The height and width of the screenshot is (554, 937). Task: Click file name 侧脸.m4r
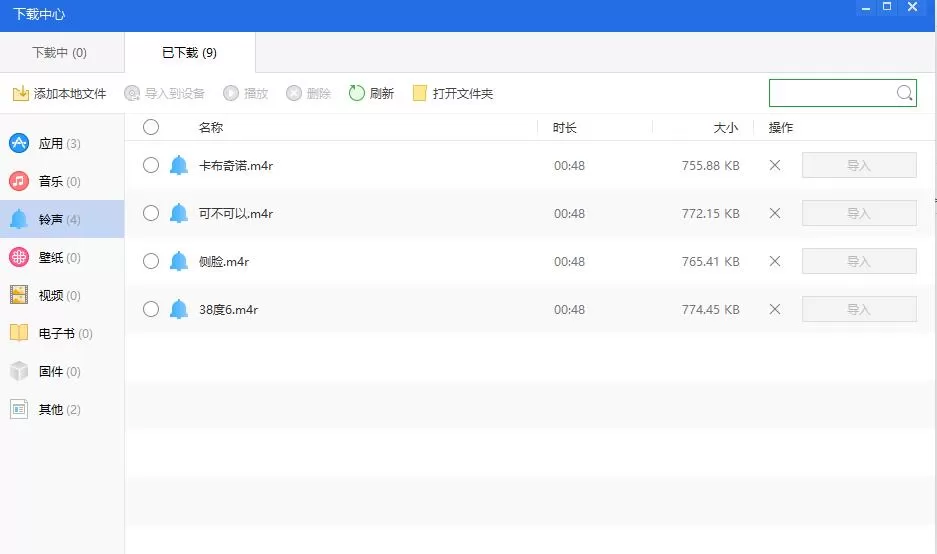(x=224, y=261)
